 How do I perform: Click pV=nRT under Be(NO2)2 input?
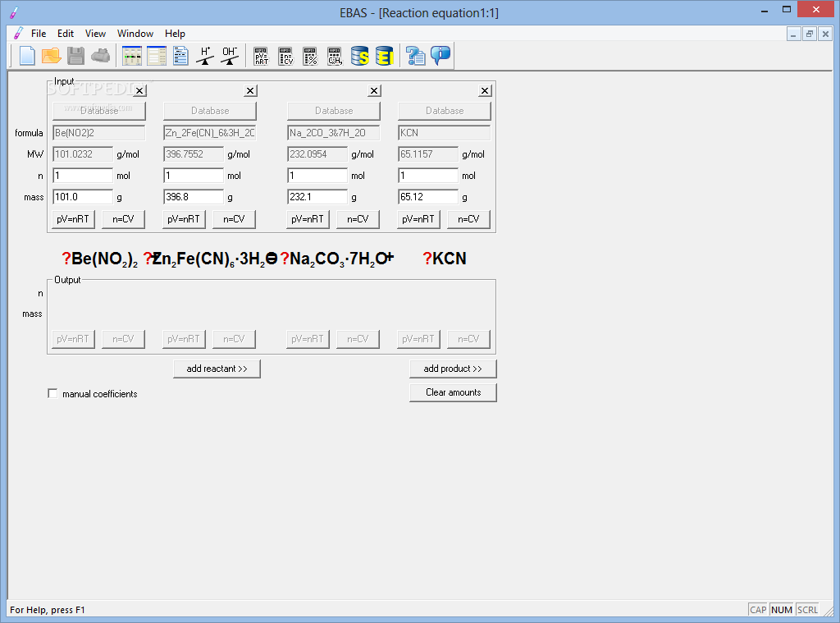click(x=73, y=219)
